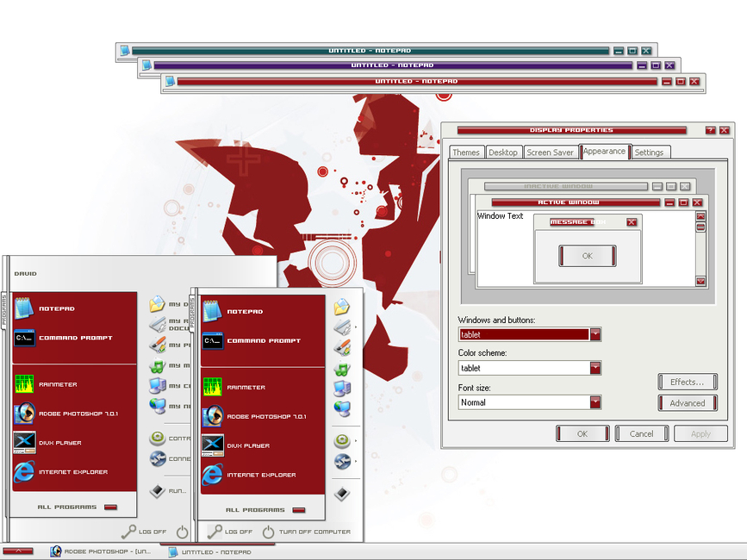Click My Network Places icon in right start menu
This screenshot has width=747, height=560.
tap(342, 408)
